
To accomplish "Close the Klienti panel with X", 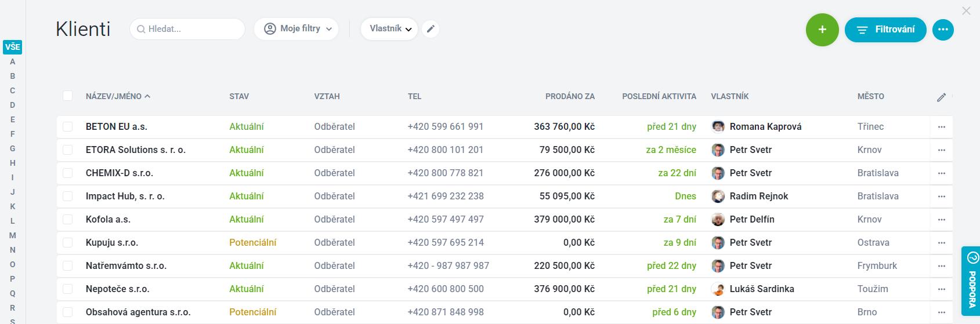I will click(966, 10).
